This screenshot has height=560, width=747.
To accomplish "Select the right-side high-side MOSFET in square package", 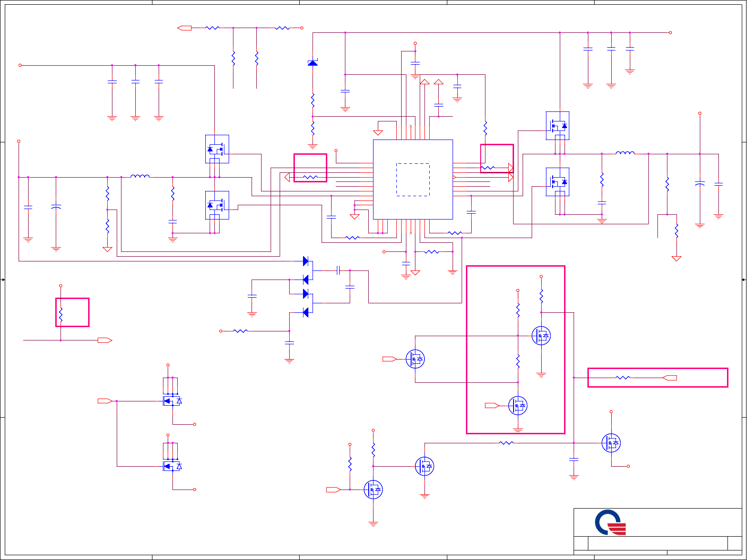I will click(x=557, y=126).
